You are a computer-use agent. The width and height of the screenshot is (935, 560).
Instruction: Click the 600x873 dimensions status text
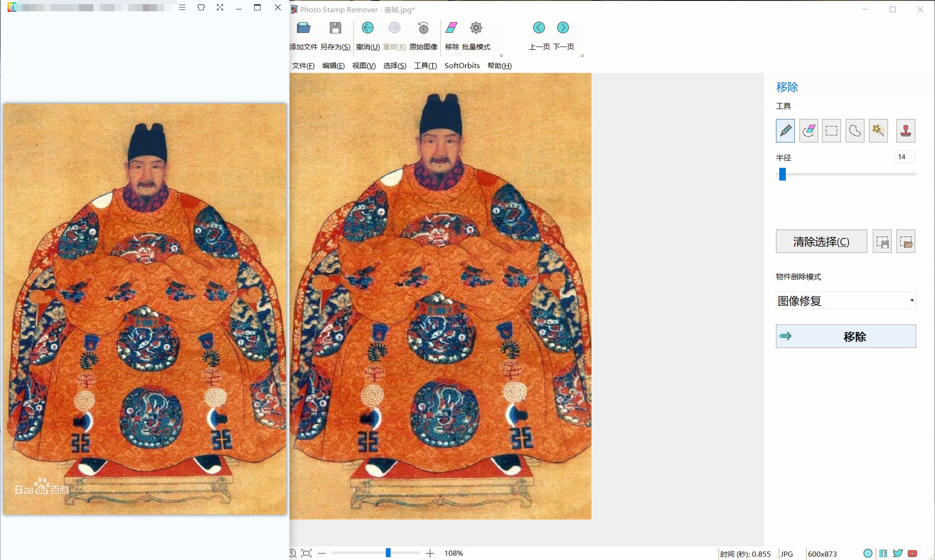tap(822, 554)
